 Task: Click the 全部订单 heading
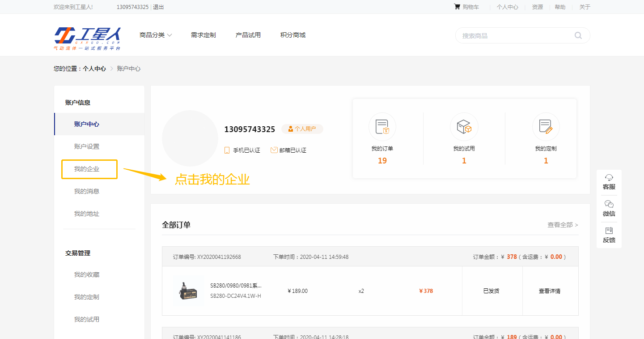click(176, 225)
